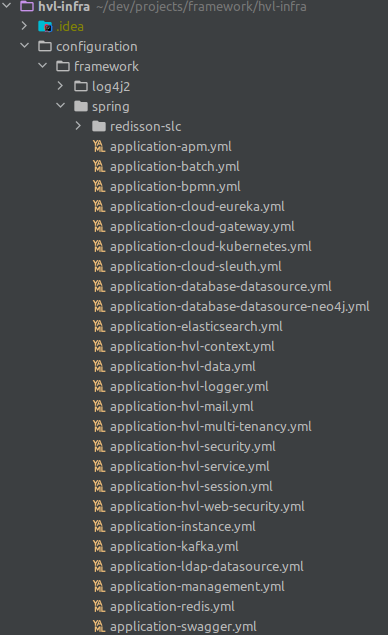Click the YAML icon of application-apm.yml

coord(99,146)
